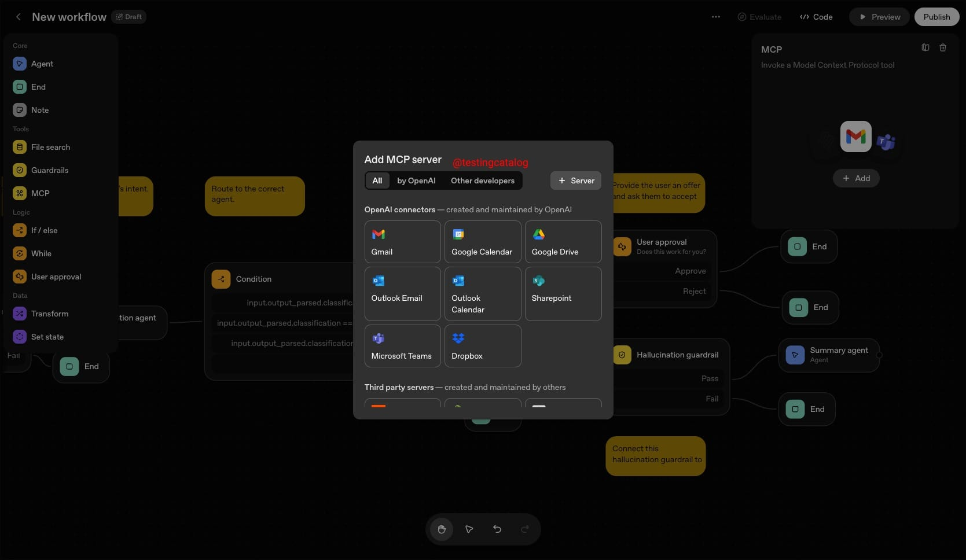Select the Gmail connector card

pos(402,242)
